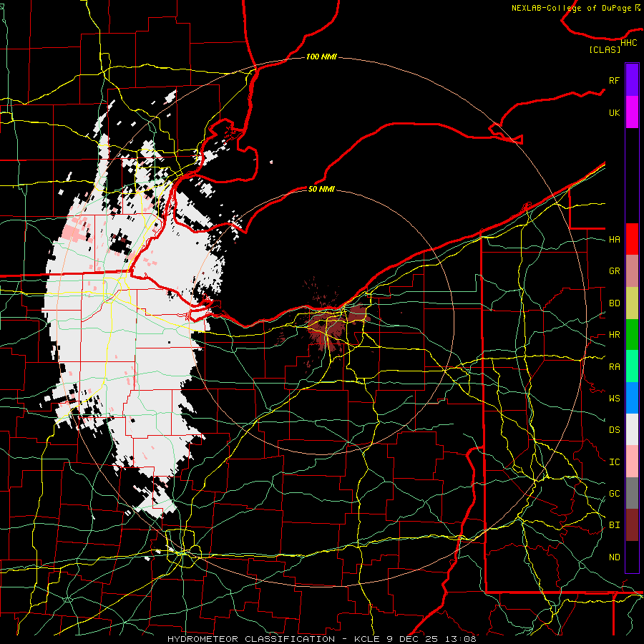Click the BD legend label
Viewport: 644px width, 644px height.
[x=614, y=303]
